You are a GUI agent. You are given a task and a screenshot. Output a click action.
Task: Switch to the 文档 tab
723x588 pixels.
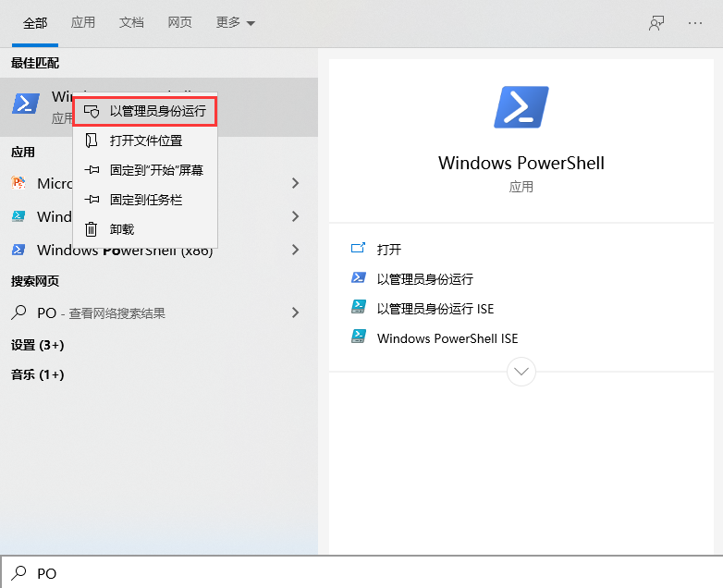(131, 22)
